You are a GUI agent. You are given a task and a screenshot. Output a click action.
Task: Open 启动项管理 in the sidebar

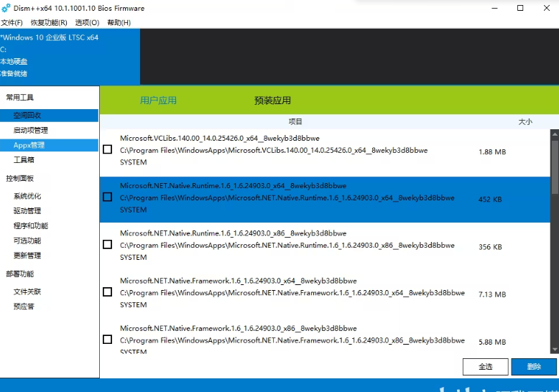pyautogui.click(x=31, y=131)
